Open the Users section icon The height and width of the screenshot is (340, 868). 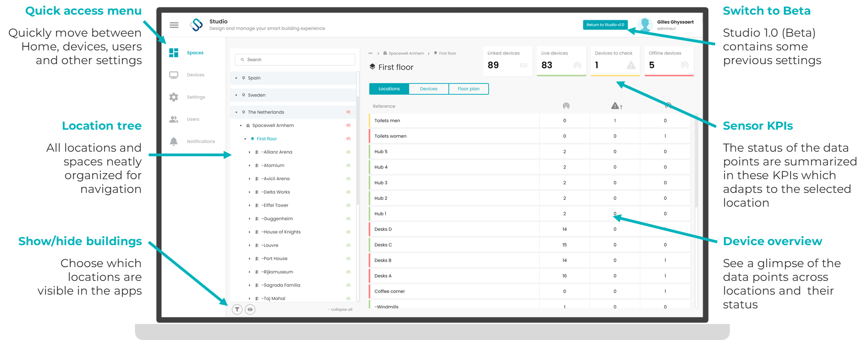point(174,119)
